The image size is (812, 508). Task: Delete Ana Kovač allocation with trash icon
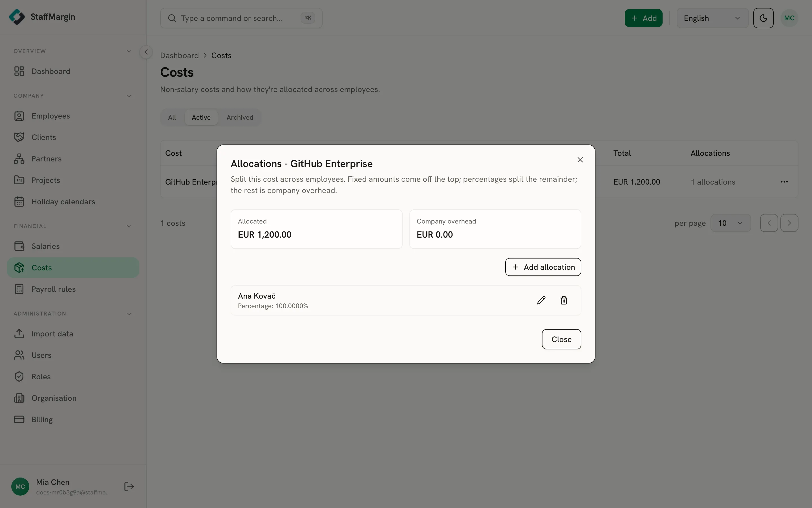click(564, 300)
